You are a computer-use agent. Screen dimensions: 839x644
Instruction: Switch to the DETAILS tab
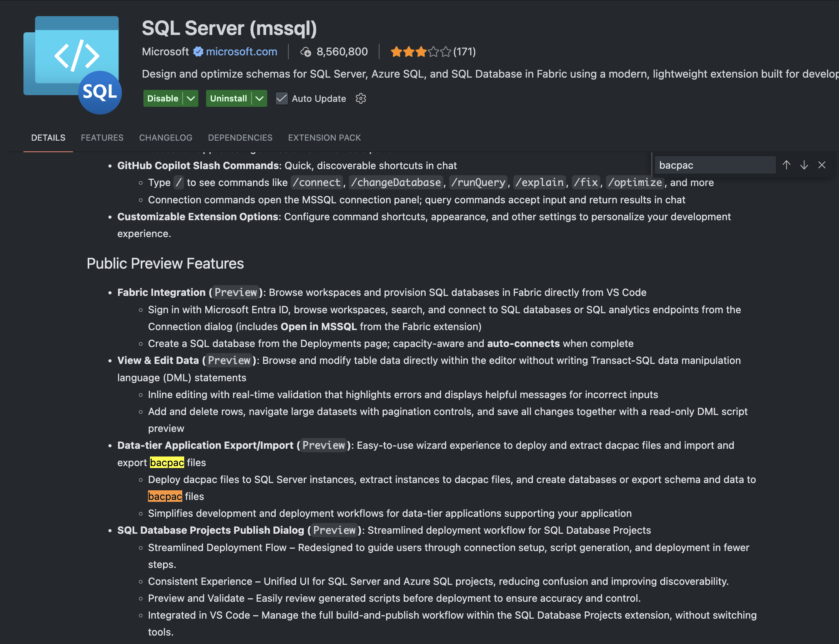tap(48, 138)
